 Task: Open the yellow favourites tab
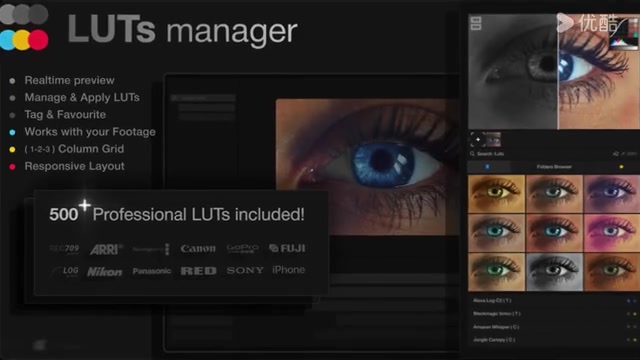tap(621, 167)
